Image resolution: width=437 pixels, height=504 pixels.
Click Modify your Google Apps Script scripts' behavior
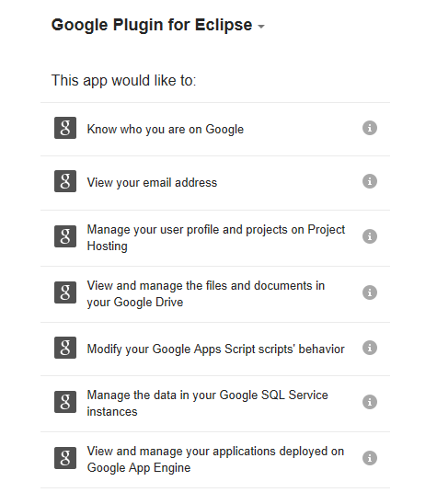click(216, 349)
